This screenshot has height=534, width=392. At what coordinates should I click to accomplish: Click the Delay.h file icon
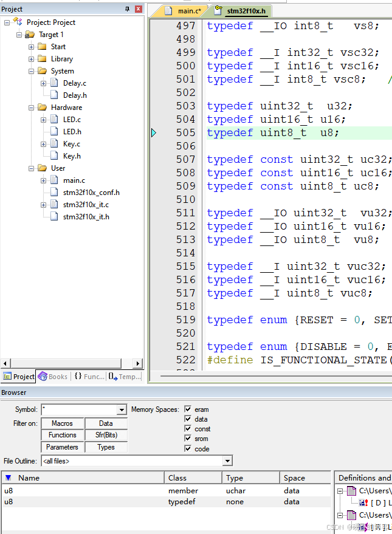coord(54,95)
